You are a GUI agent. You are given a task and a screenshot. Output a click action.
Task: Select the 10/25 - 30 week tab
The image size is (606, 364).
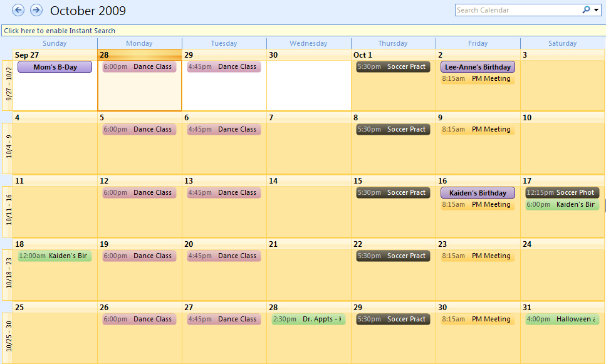coord(8,338)
